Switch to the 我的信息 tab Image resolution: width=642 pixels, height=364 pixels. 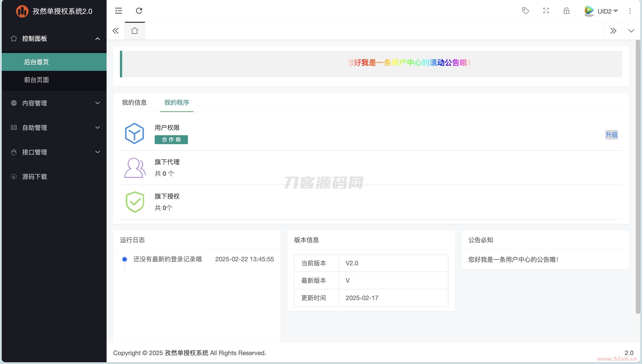[134, 102]
